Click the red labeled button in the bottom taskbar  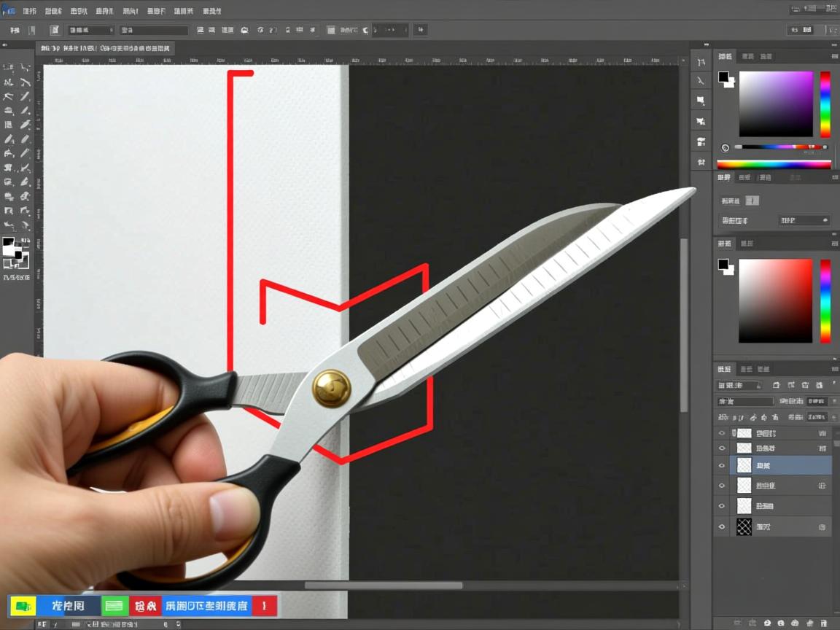point(145,606)
